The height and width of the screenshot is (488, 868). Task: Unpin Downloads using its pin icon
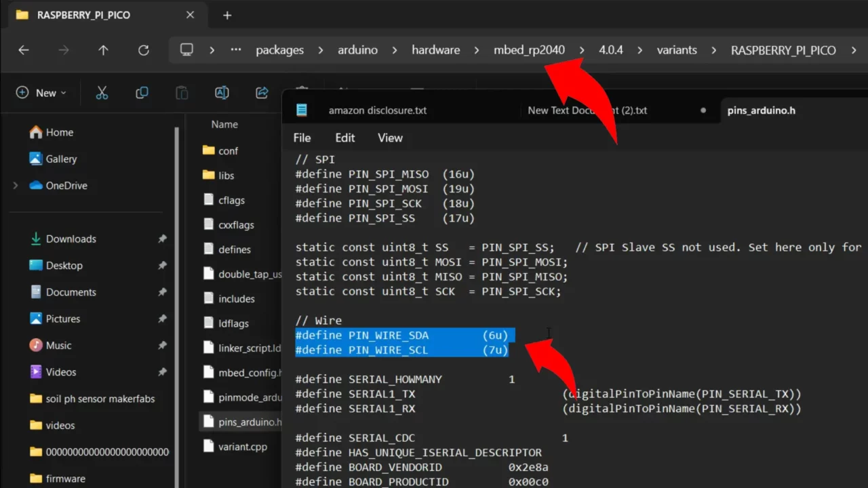tap(162, 239)
